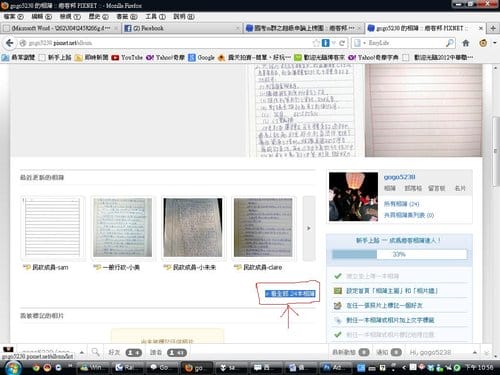This screenshot has width=500, height=375.
Task: Expand the user menu arrow in bottom bar
Action: pos(82,352)
